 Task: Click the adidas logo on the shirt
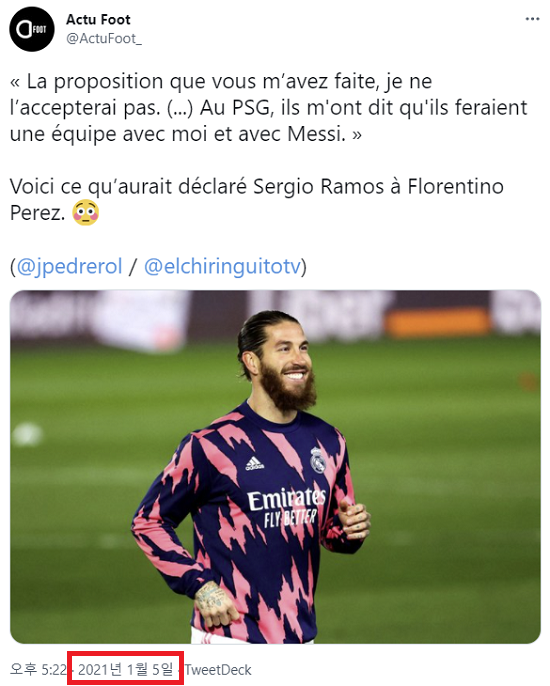point(254,464)
